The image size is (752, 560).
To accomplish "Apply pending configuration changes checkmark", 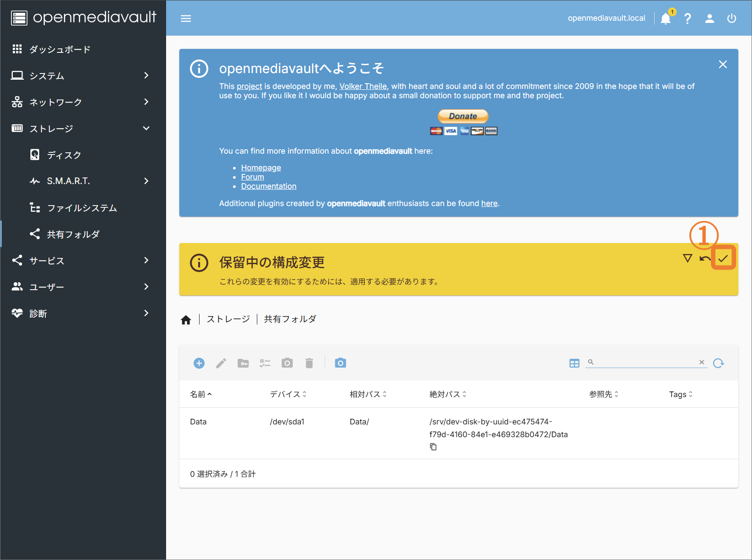I will pyautogui.click(x=723, y=258).
